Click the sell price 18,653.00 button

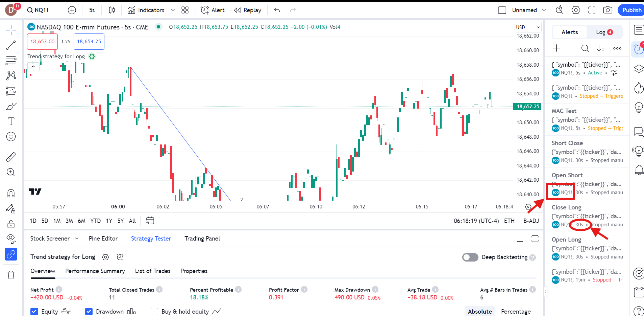click(x=43, y=42)
